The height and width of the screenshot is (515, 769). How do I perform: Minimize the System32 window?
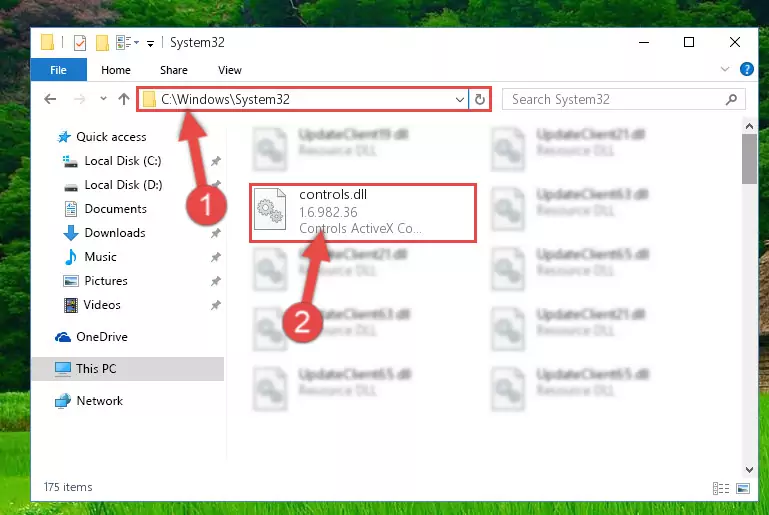click(x=644, y=43)
